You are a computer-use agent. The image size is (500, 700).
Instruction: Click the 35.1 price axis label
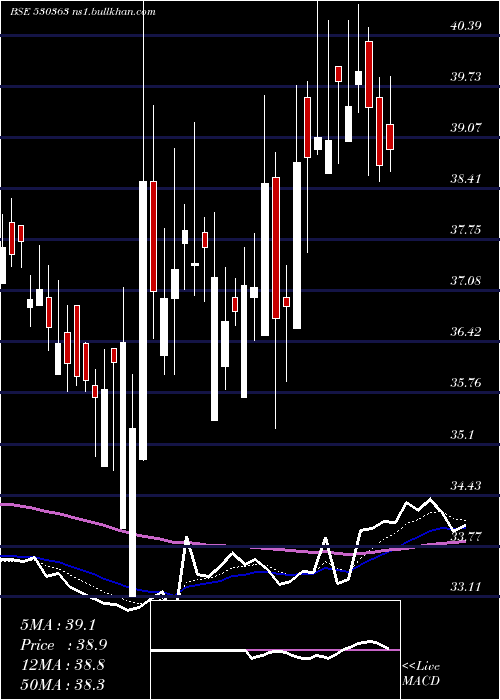[x=462, y=434]
